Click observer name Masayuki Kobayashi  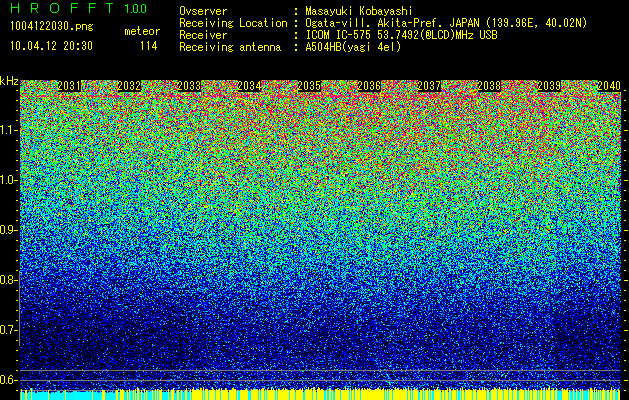[x=359, y=11]
